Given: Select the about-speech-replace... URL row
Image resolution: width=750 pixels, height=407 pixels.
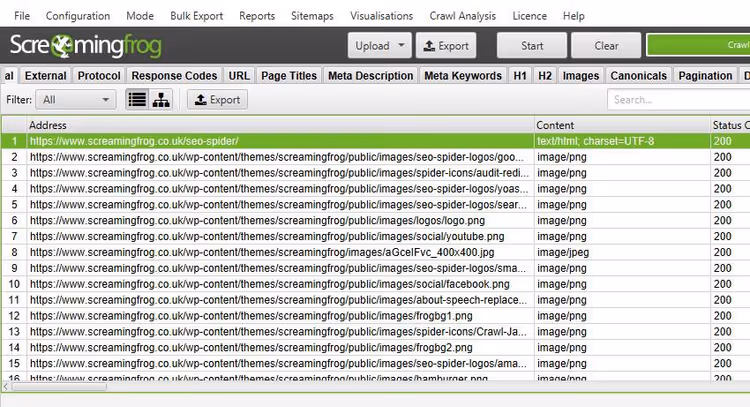Looking at the screenshot, I should tap(375, 300).
